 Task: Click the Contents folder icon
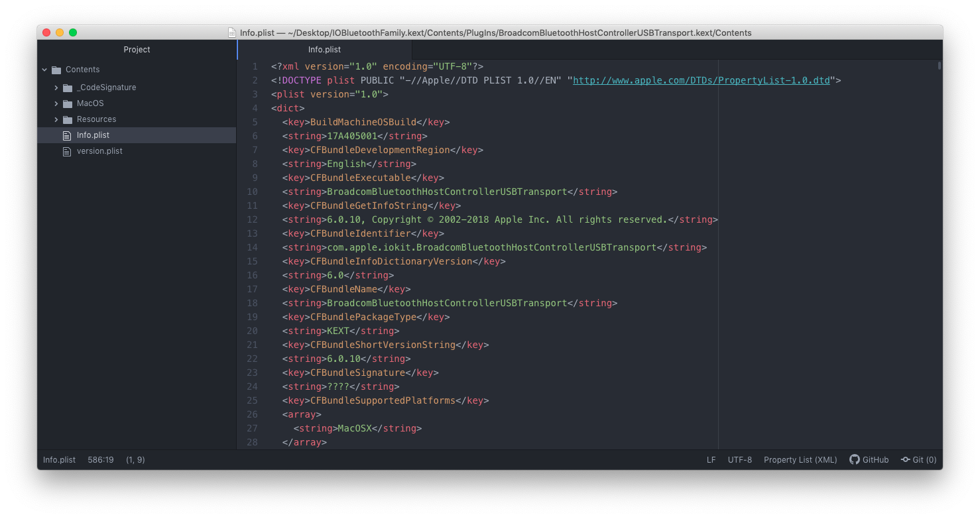56,70
